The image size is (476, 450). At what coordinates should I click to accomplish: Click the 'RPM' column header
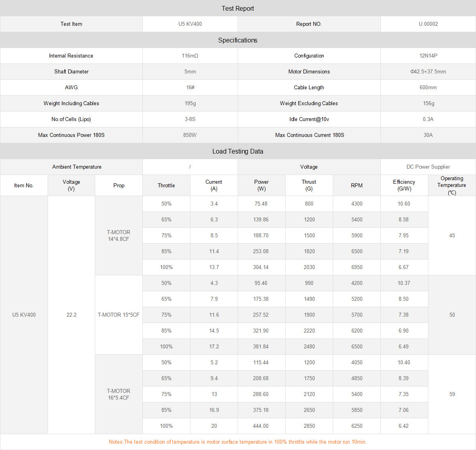tap(357, 185)
